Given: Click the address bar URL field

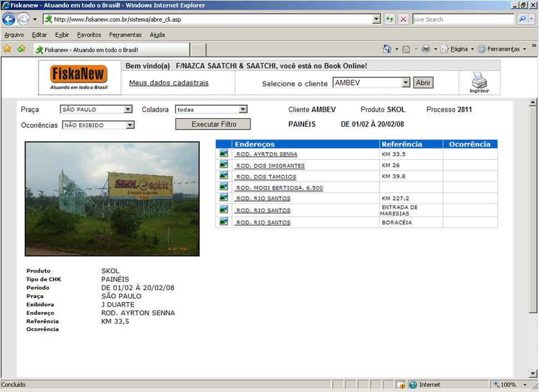Looking at the screenshot, I should tap(208, 19).
